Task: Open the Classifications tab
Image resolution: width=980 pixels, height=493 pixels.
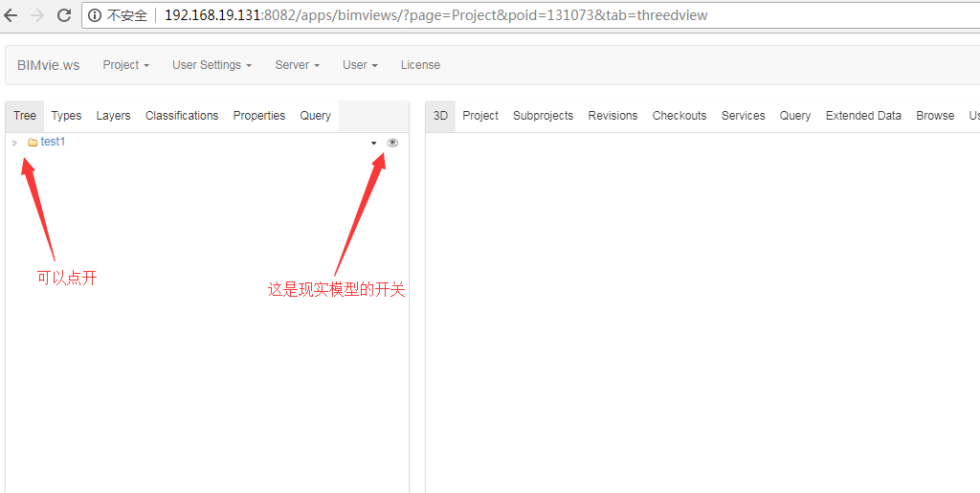Action: click(x=182, y=116)
